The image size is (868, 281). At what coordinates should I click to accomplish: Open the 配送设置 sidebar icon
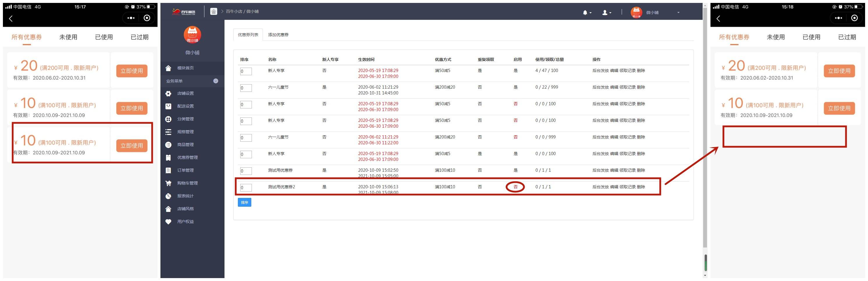(x=169, y=106)
